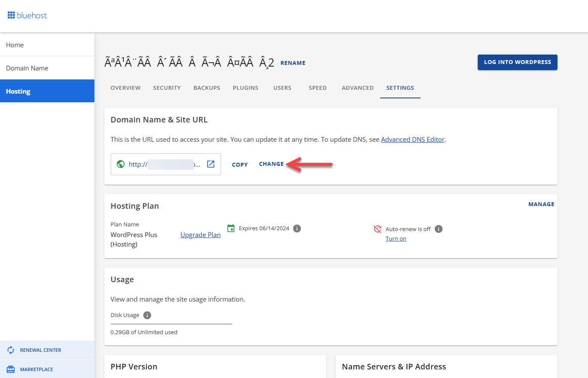Switch to the Overview tab
The width and height of the screenshot is (588, 378).
click(126, 88)
